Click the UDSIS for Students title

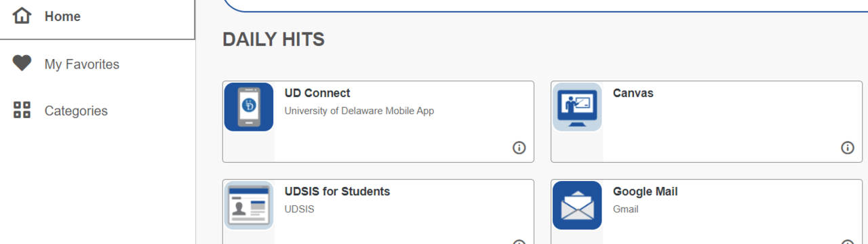tap(338, 192)
